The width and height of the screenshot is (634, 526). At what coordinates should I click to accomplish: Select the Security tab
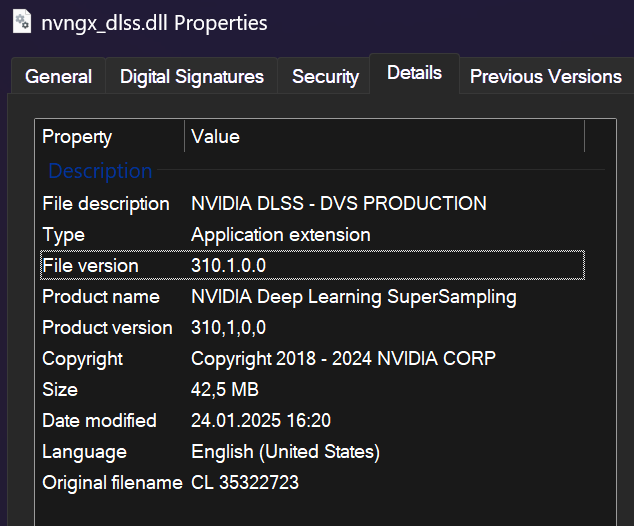325,77
